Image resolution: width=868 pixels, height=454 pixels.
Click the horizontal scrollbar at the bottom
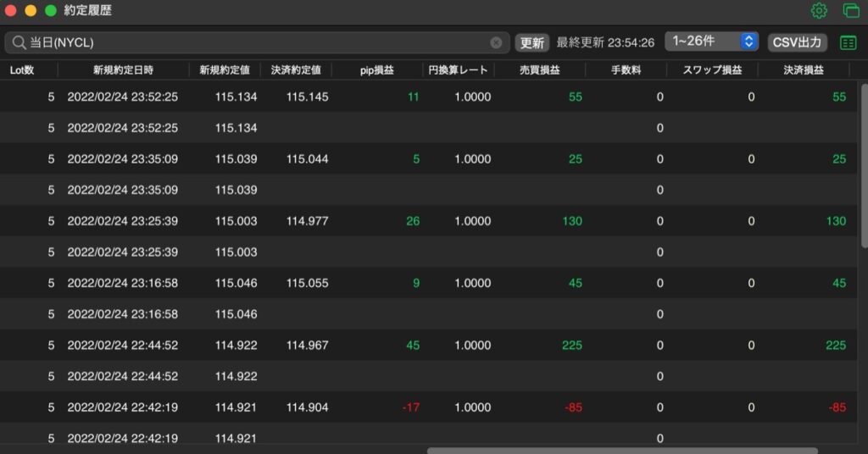[x=622, y=451]
